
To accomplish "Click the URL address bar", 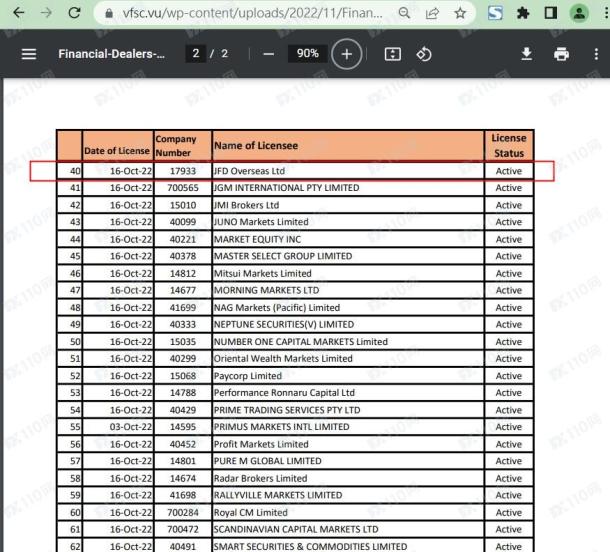I will tap(252, 13).
